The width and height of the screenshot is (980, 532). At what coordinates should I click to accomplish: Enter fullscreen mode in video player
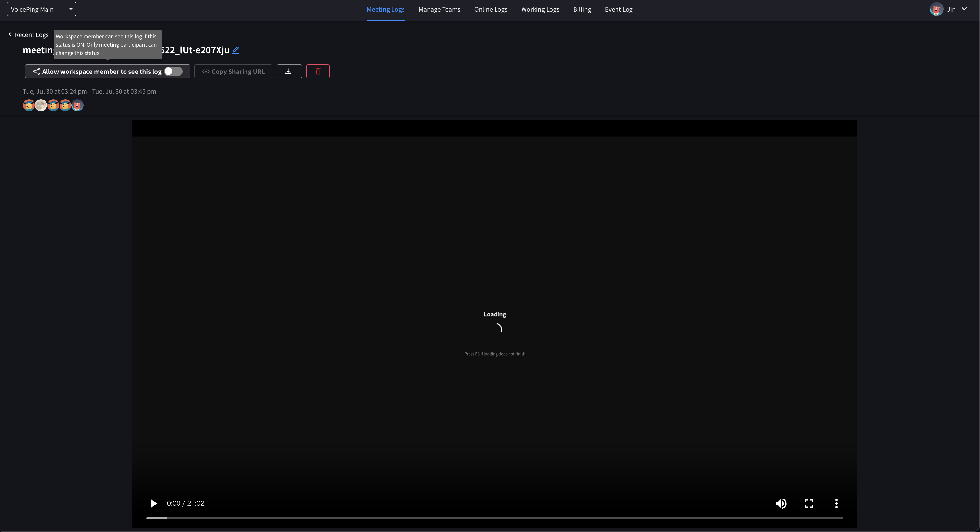(x=808, y=503)
